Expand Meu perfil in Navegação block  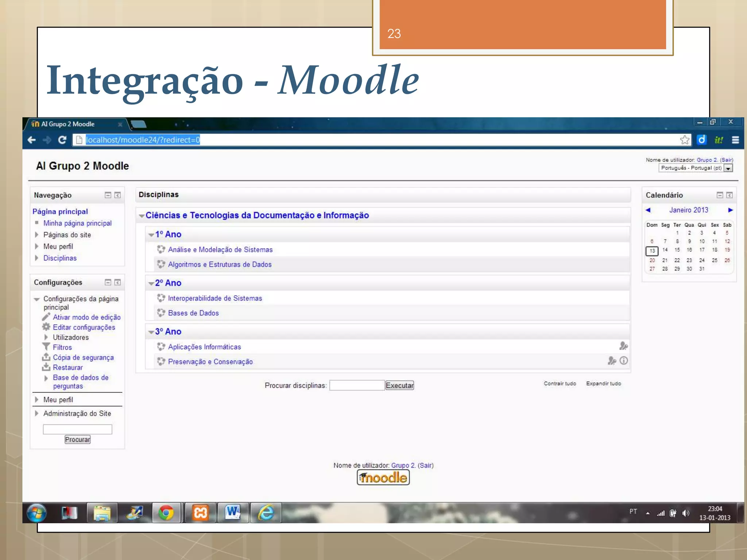[x=36, y=246]
